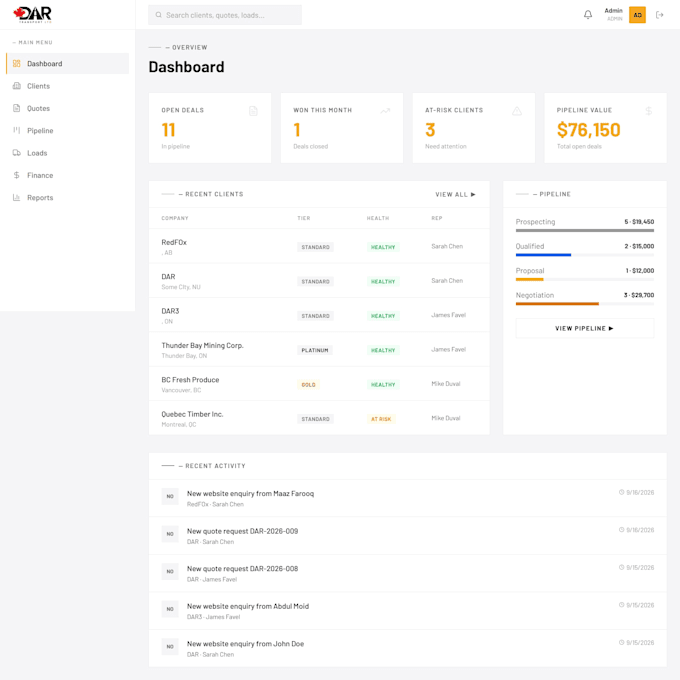This screenshot has width=680, height=680.
Task: Open the Pipeline Value stat card
Action: click(x=605, y=128)
